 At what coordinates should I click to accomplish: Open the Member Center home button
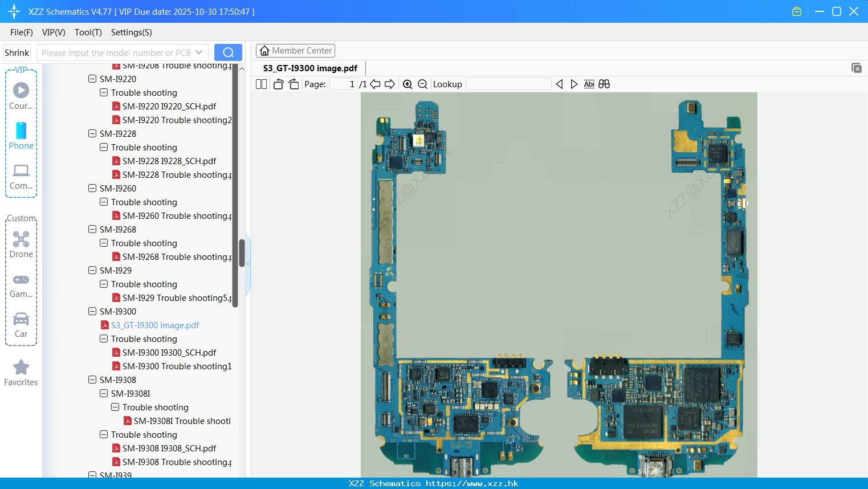(295, 51)
